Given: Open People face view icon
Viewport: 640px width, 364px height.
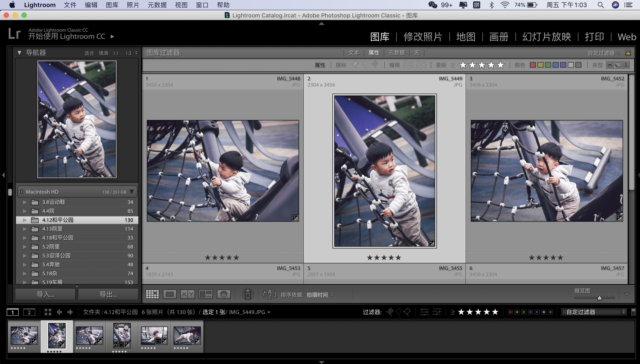Looking at the screenshot, I should point(224,294).
